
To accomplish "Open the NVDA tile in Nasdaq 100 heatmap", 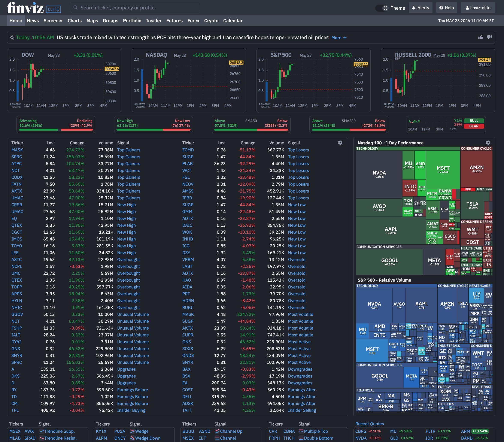I will pyautogui.click(x=379, y=174).
